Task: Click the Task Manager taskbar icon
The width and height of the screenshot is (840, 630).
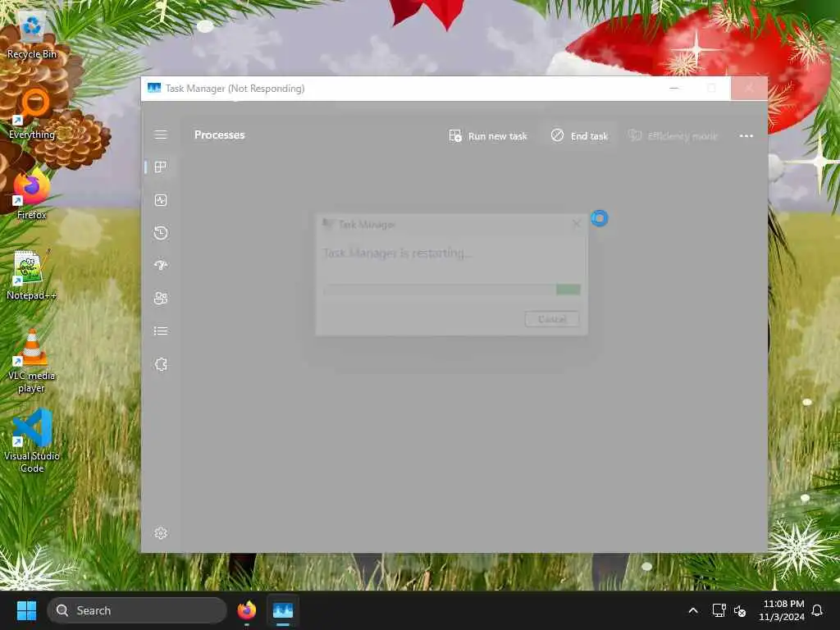Action: [283, 610]
